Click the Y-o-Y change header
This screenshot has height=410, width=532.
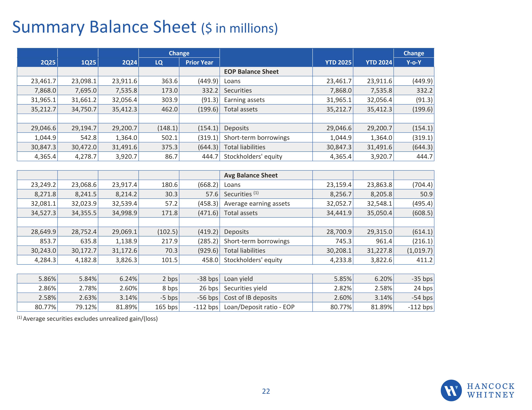pos(414,63)
